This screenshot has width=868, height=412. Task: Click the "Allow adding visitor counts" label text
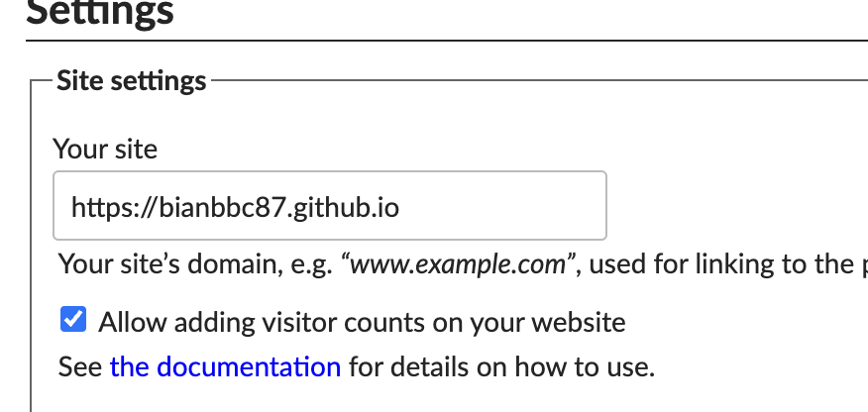pyautogui.click(x=362, y=322)
